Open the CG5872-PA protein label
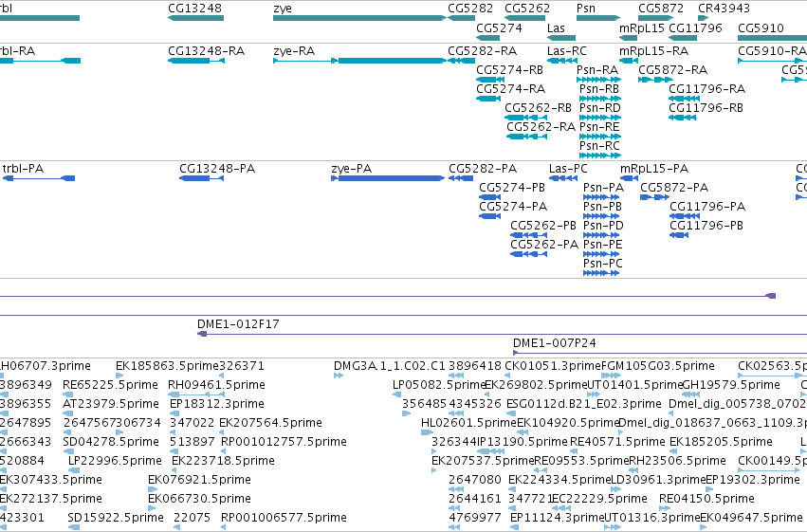Screen dimensions: 807x532 pos(674,188)
